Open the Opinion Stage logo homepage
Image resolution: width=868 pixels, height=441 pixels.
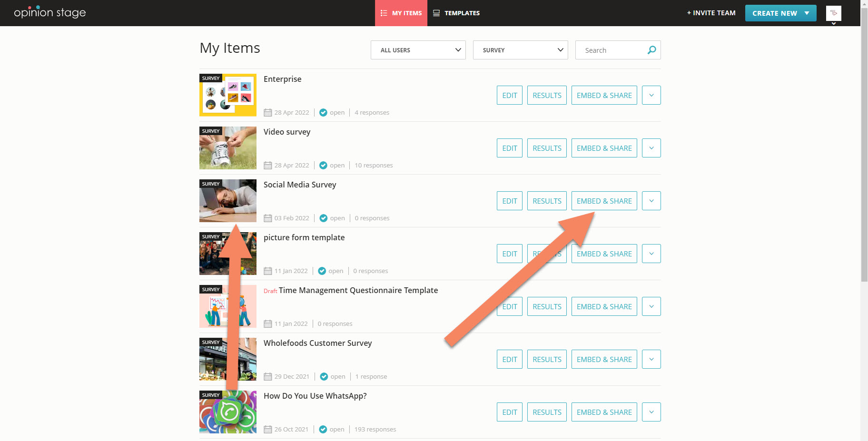point(50,12)
